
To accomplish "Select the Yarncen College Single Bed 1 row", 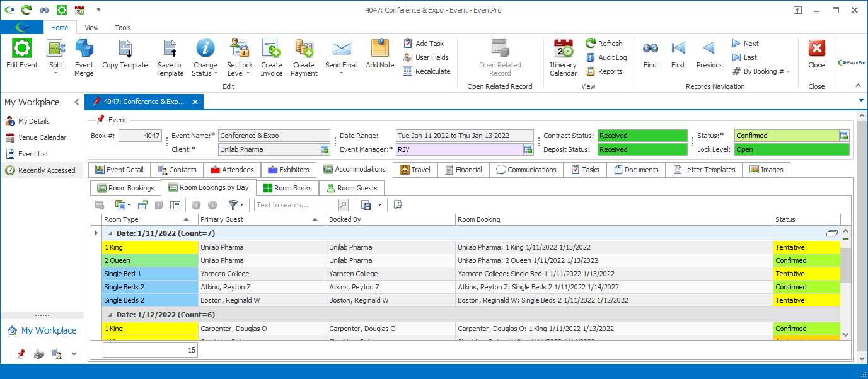I will coord(471,274).
